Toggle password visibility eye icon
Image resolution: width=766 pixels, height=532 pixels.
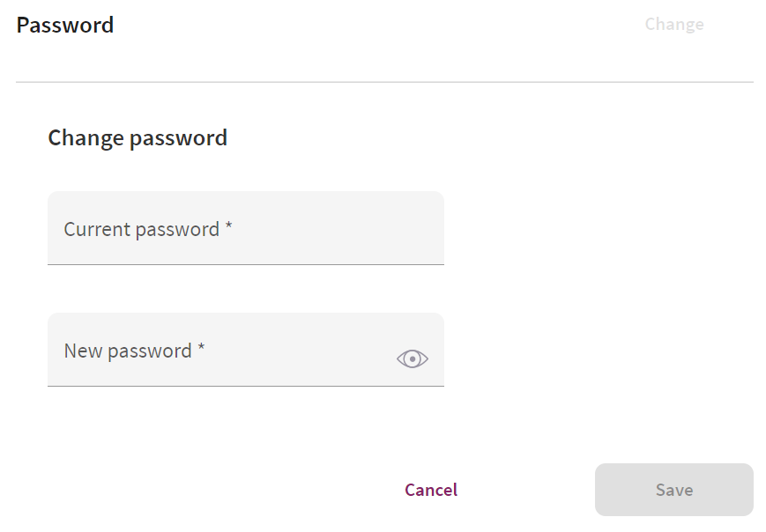[x=413, y=358]
